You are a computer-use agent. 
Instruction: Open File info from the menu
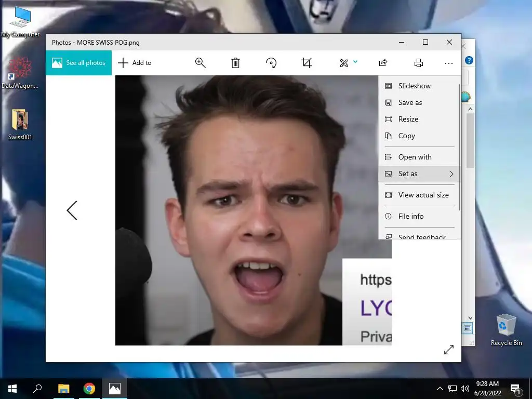(x=419, y=216)
